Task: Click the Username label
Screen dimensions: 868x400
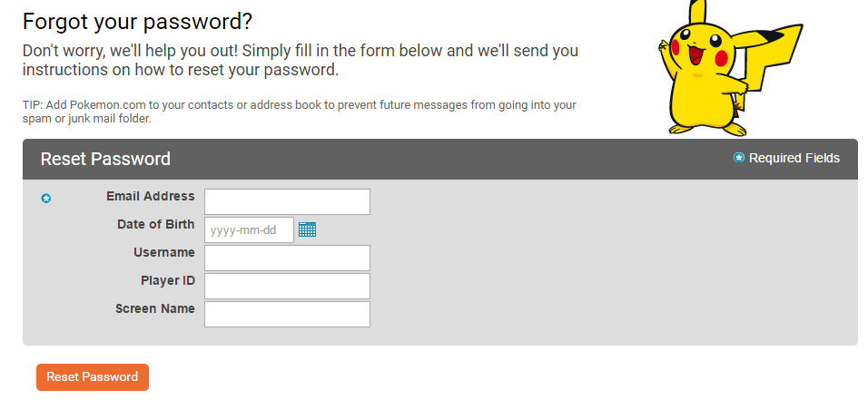Action: [163, 252]
